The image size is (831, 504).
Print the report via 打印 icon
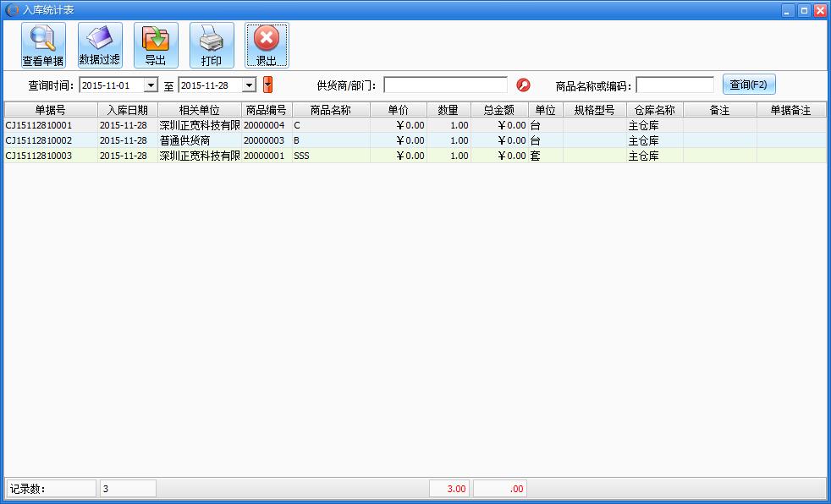pyautogui.click(x=212, y=45)
